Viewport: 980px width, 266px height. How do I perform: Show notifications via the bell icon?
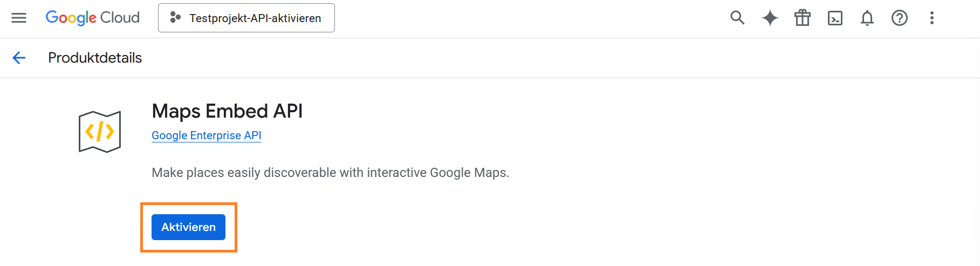tap(867, 18)
